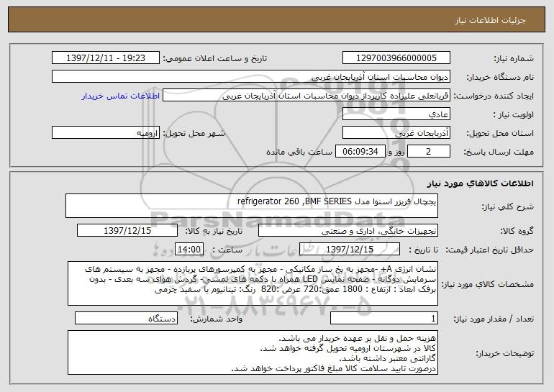
Task: Click the priority field showing عادي
Action: [396, 114]
